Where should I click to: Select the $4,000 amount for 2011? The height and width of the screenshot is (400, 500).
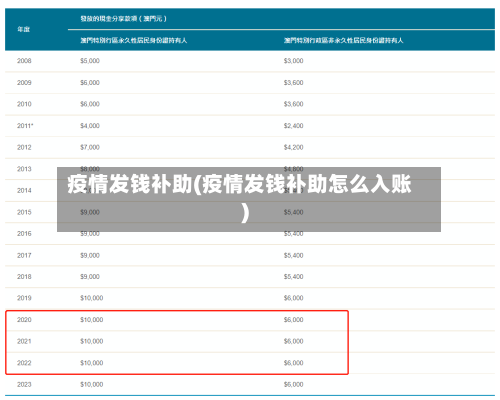coord(90,126)
